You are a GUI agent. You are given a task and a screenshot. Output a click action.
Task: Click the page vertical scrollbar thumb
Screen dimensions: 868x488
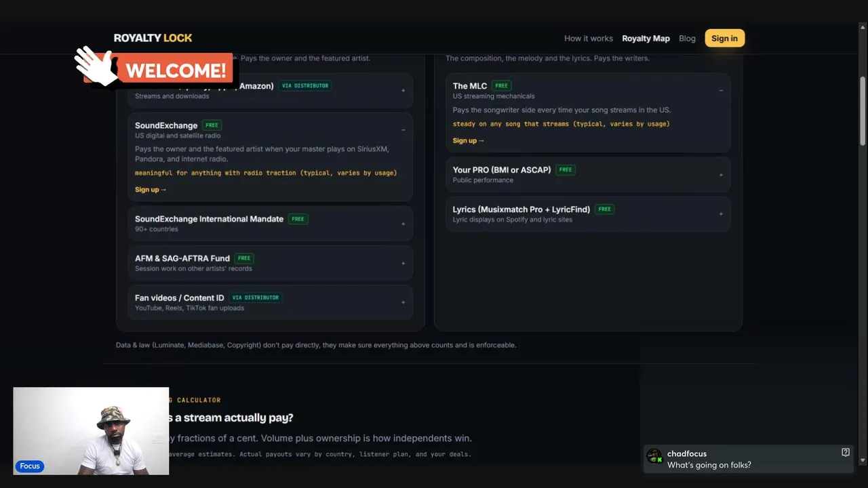863,110
